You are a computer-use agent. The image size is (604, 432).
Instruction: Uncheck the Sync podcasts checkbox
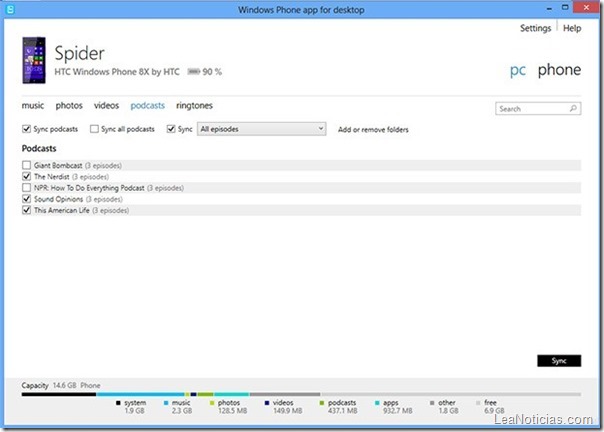[27, 129]
